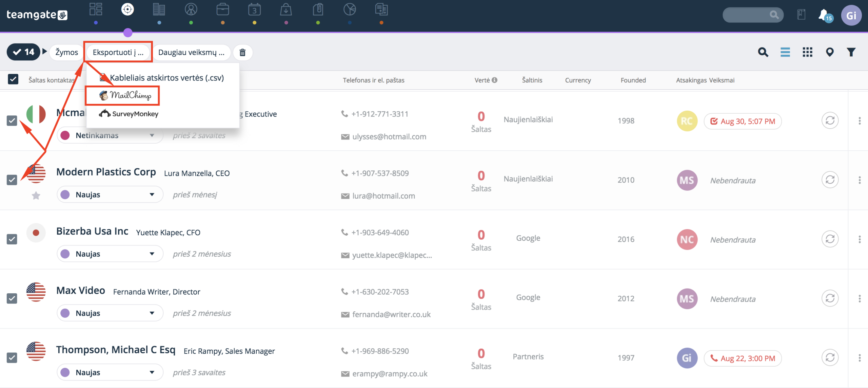Toggle the select-all checkbox in header
The width and height of the screenshot is (868, 388).
click(13, 79)
